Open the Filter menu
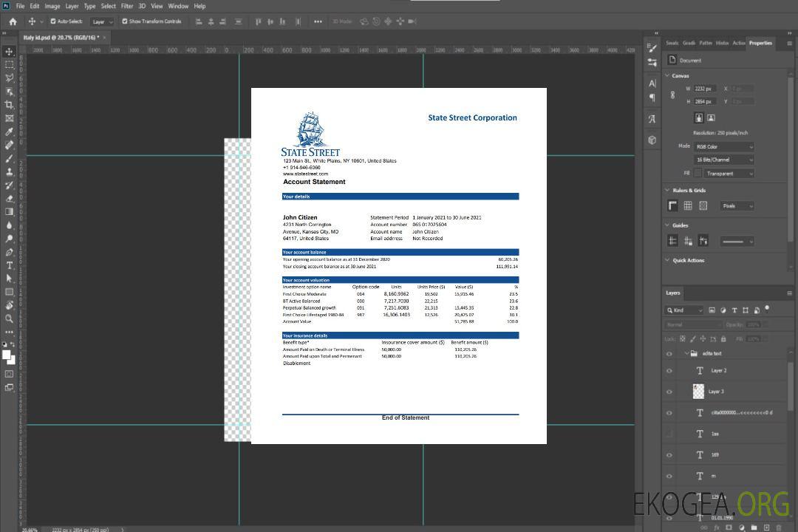The image size is (798, 532). pos(127,6)
